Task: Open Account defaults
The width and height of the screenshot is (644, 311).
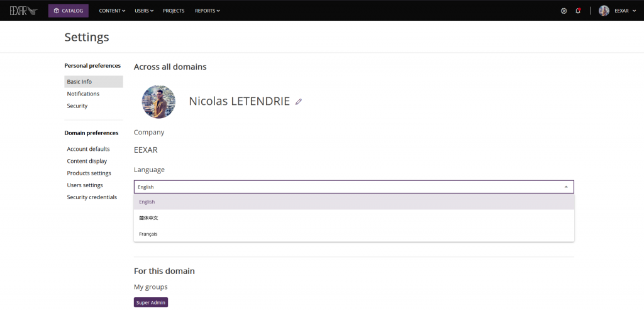Action: point(88,149)
